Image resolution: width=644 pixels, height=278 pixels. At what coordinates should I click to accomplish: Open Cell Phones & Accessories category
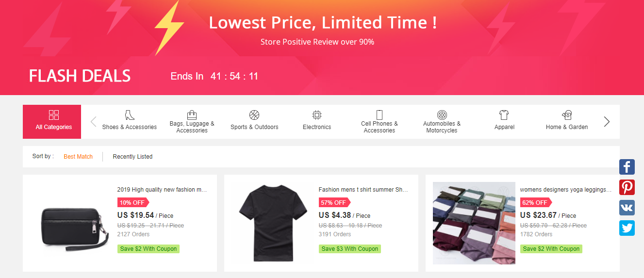pos(380,121)
